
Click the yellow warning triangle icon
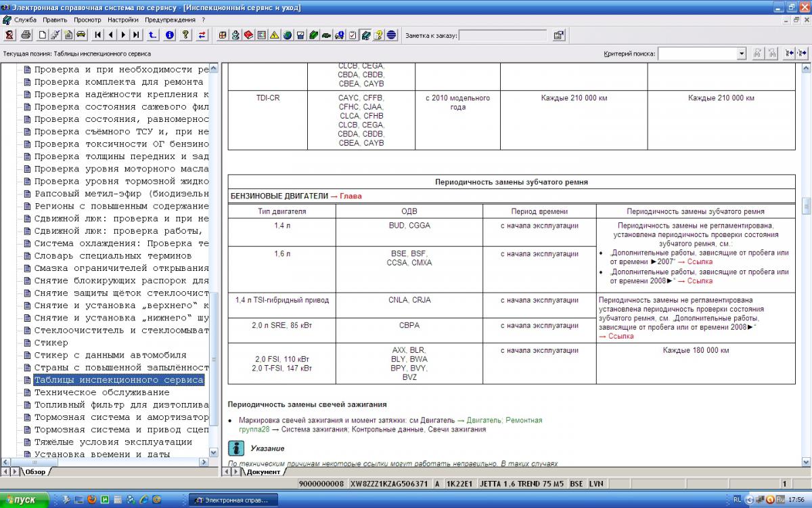point(274,35)
